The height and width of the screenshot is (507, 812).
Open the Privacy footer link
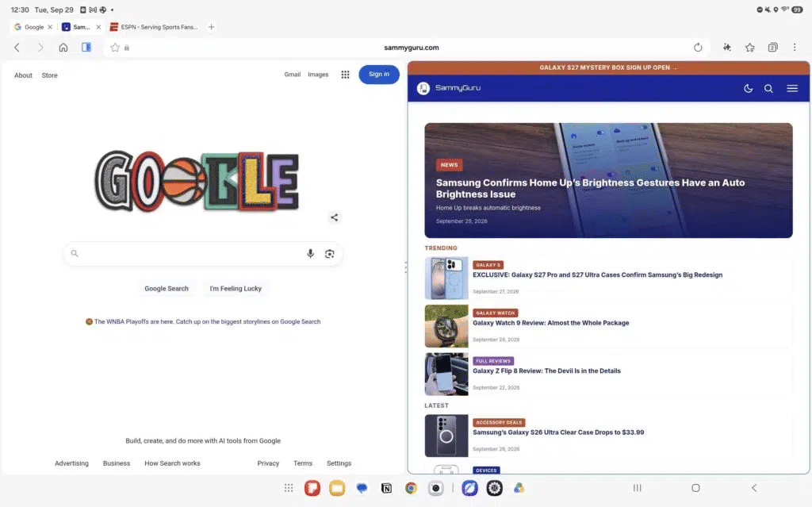click(x=268, y=463)
